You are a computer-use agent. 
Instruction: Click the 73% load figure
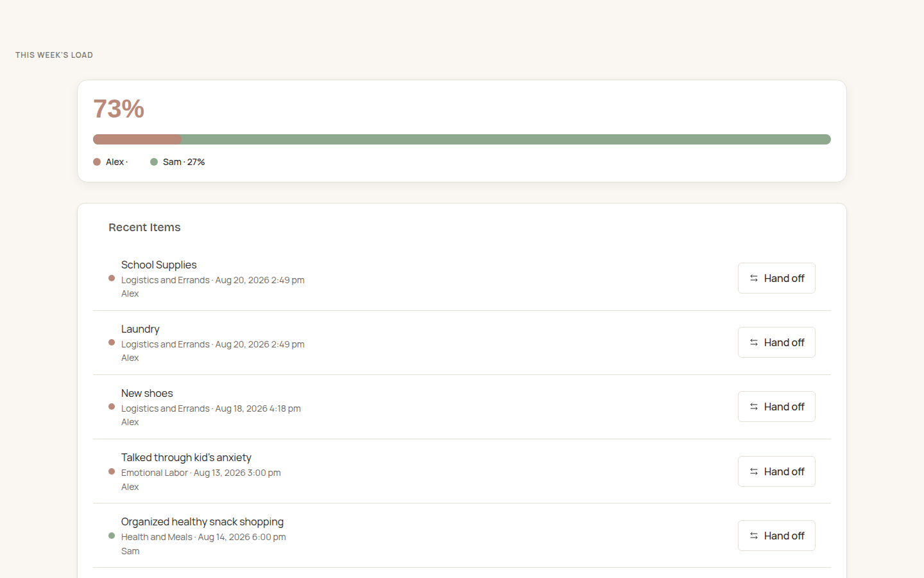(119, 109)
